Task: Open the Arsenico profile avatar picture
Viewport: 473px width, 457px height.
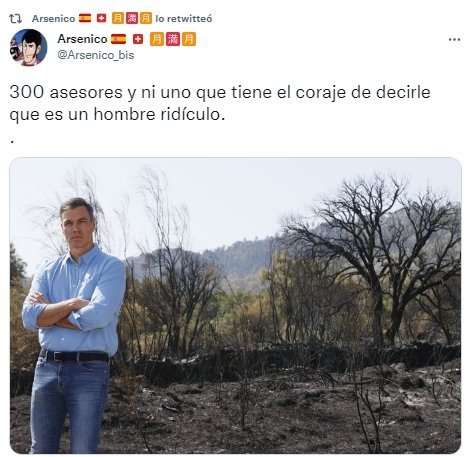Action: pos(29,47)
